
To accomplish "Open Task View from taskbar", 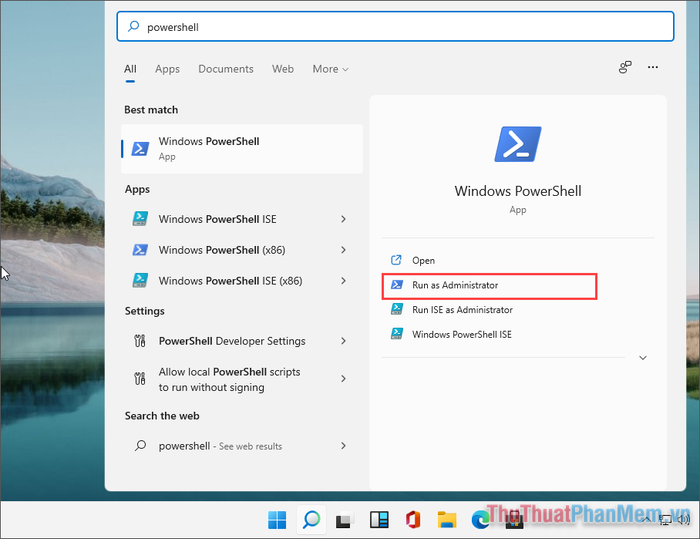I will [x=345, y=520].
